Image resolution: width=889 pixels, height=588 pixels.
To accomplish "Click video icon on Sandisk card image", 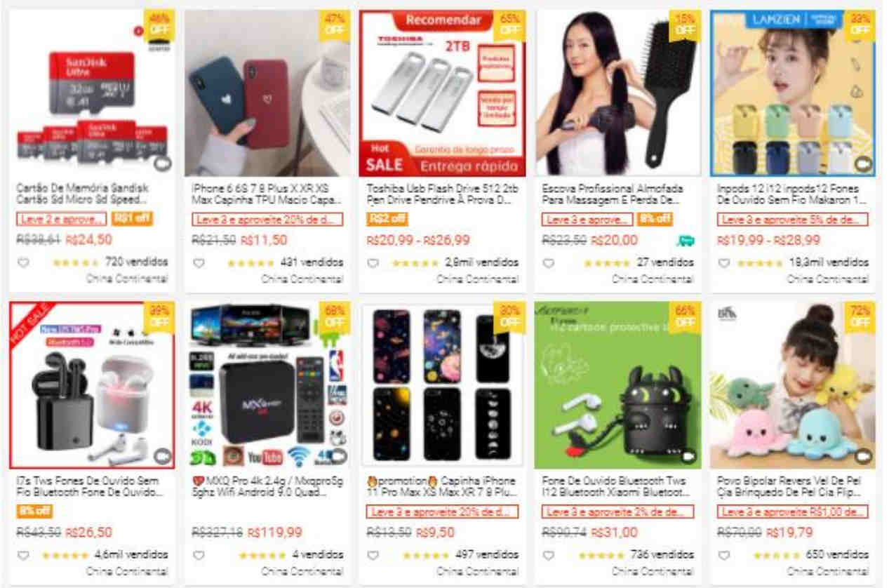I will coord(163,164).
